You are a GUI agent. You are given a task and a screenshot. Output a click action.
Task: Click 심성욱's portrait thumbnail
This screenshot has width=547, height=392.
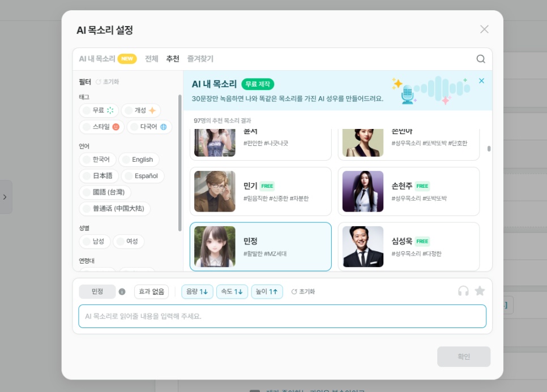tap(363, 247)
